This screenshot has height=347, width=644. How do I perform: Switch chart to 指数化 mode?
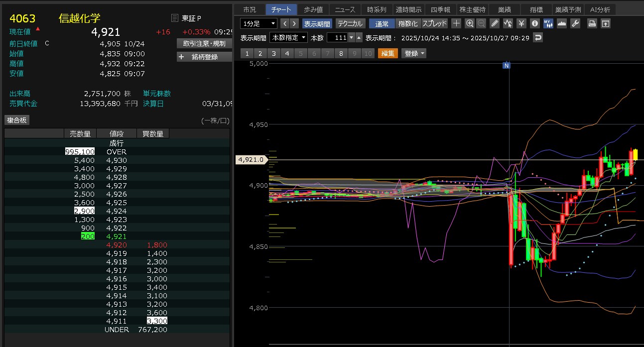408,23
